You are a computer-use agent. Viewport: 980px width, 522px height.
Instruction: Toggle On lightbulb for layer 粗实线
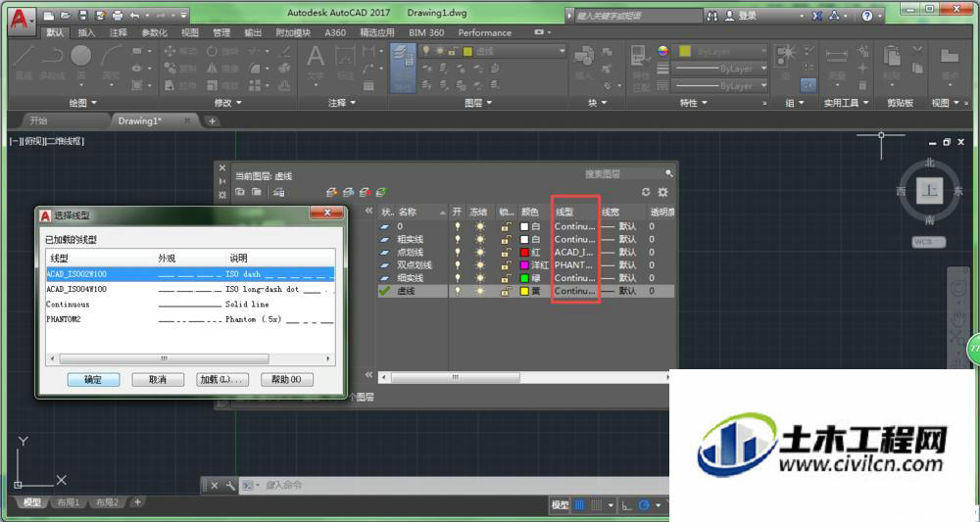457,239
